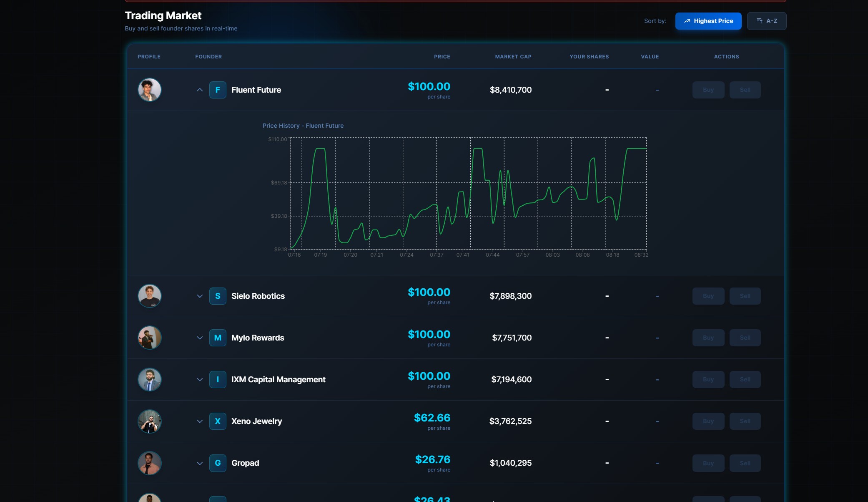Viewport: 868px width, 502px height.
Task: Click the Xeno Jewelry 'X' badge icon
Action: pyautogui.click(x=218, y=421)
